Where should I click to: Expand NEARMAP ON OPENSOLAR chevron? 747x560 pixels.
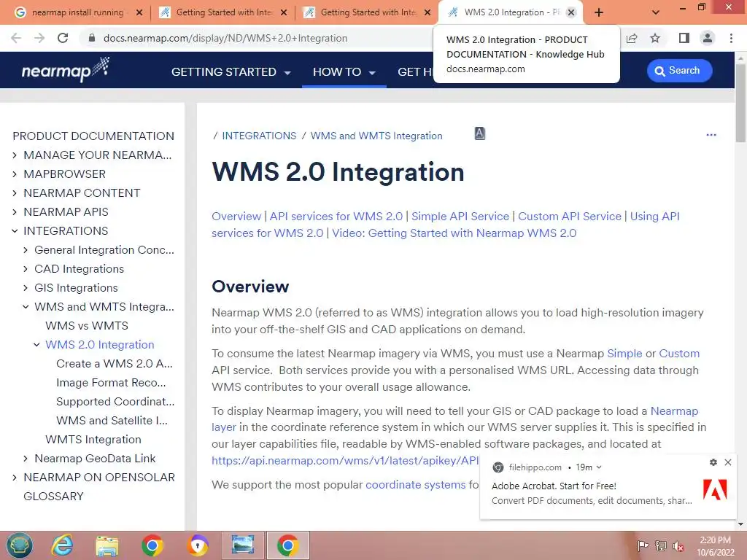pos(15,478)
